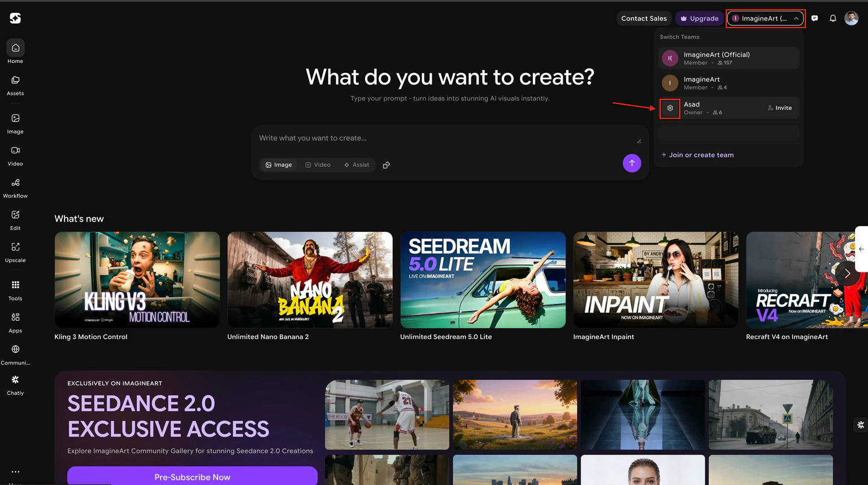Open the Tools grid
Screen dimensions: 868x485
15,290
